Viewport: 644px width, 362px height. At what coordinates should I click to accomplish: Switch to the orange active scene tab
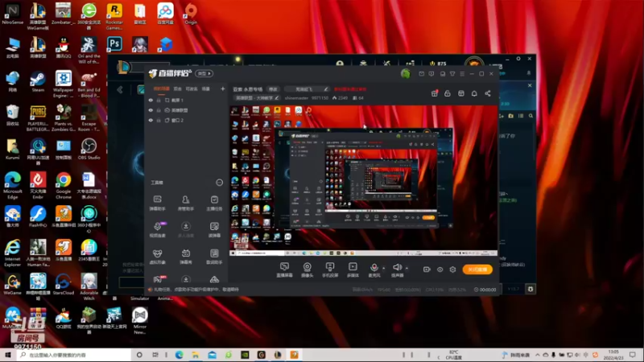click(162, 88)
